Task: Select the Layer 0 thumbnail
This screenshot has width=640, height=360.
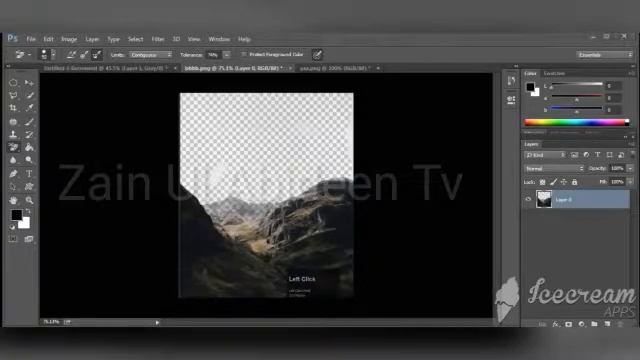Action: coord(544,200)
